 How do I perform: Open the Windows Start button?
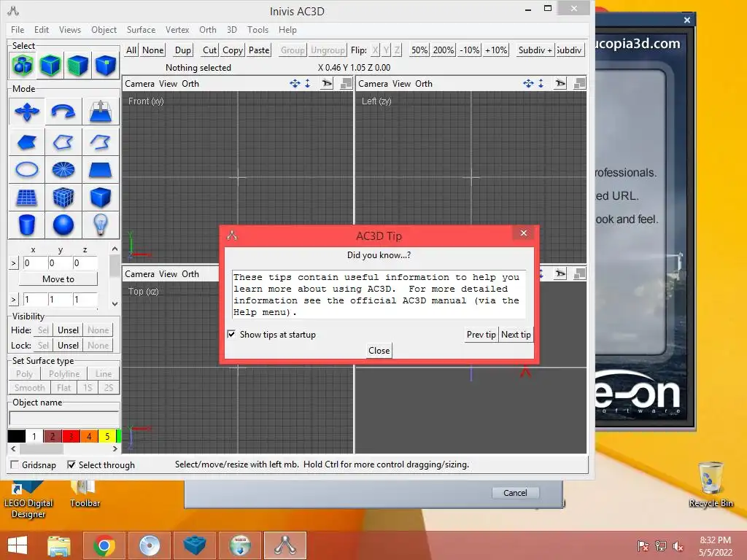tap(18, 545)
